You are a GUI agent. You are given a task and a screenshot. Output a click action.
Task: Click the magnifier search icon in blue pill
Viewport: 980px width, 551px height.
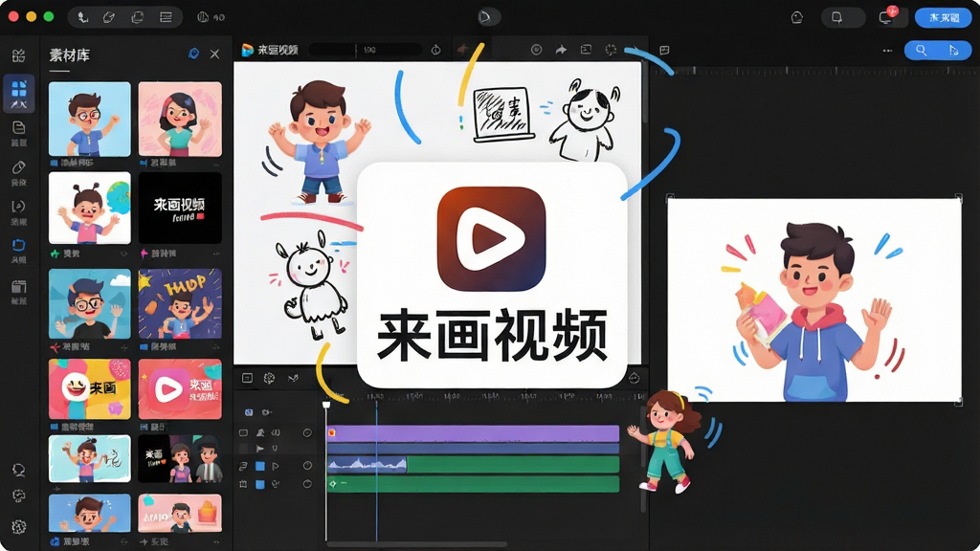pyautogui.click(x=922, y=50)
